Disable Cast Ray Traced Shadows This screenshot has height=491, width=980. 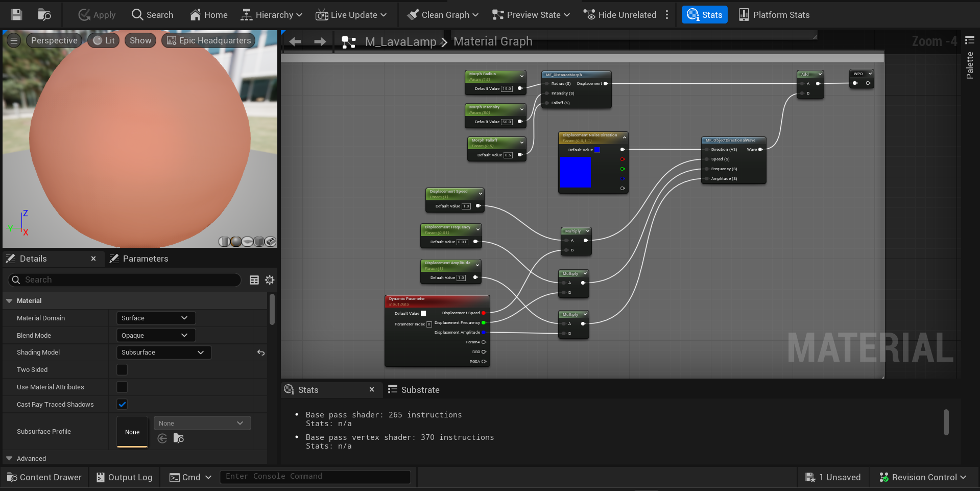pyautogui.click(x=122, y=404)
